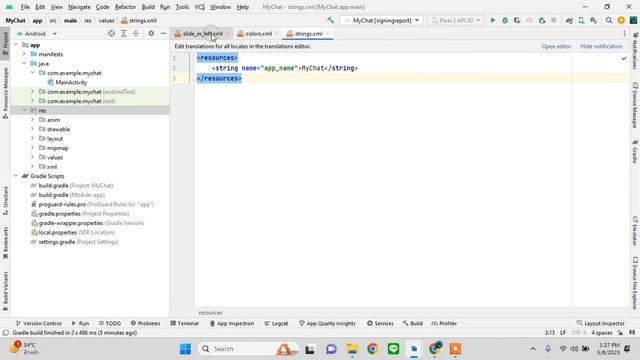Click the Hide notification link
Viewport: 640px width, 360px height.
[601, 47]
